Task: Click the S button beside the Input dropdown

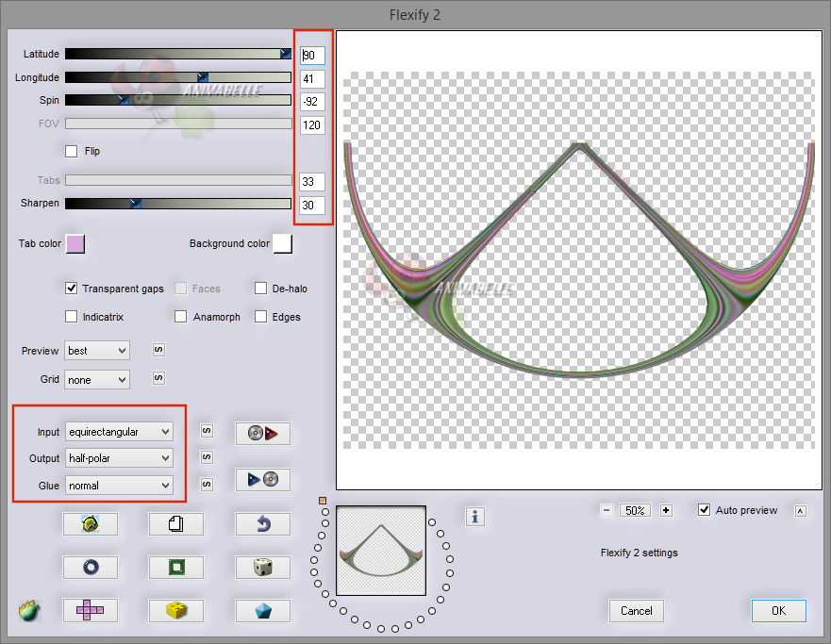Action: pyautogui.click(x=207, y=431)
